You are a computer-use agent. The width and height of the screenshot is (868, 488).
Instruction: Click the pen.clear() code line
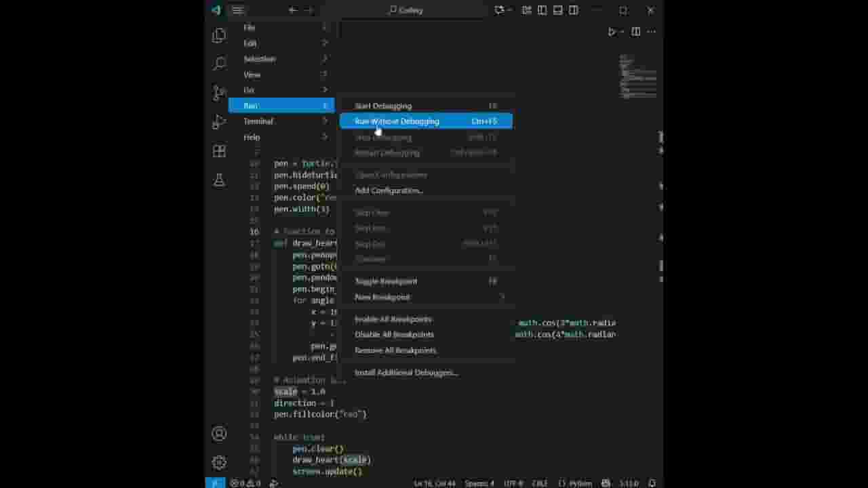tap(318, 449)
